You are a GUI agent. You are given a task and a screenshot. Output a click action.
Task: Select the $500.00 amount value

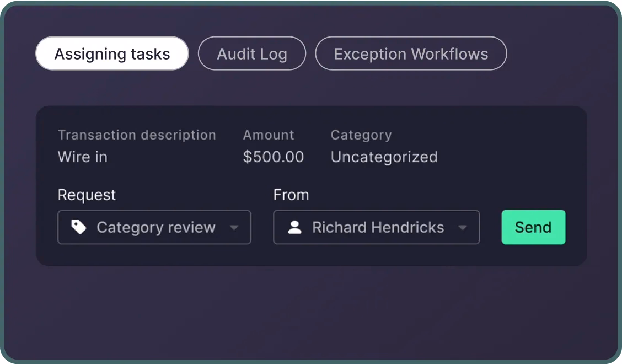pos(274,157)
